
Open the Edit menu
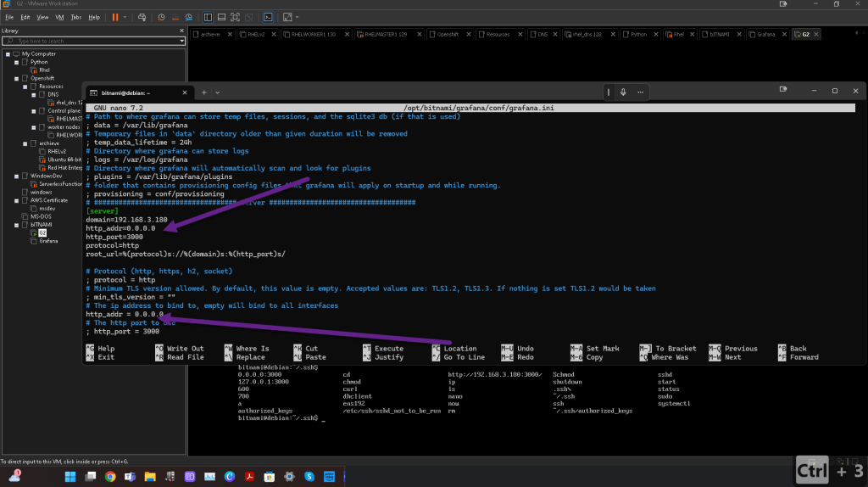pos(25,17)
